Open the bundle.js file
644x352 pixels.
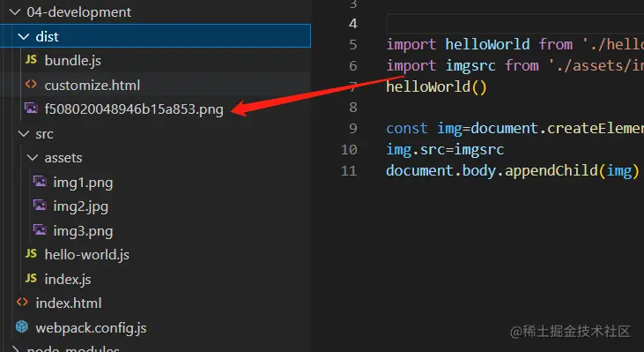[x=73, y=61]
